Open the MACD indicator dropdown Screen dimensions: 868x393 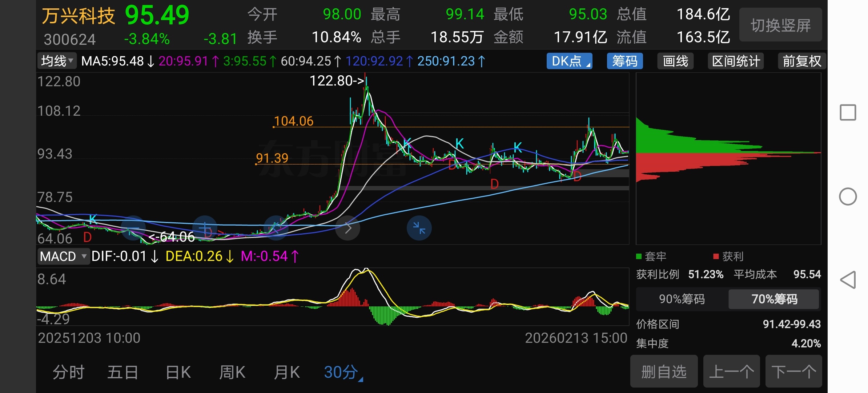(63, 256)
